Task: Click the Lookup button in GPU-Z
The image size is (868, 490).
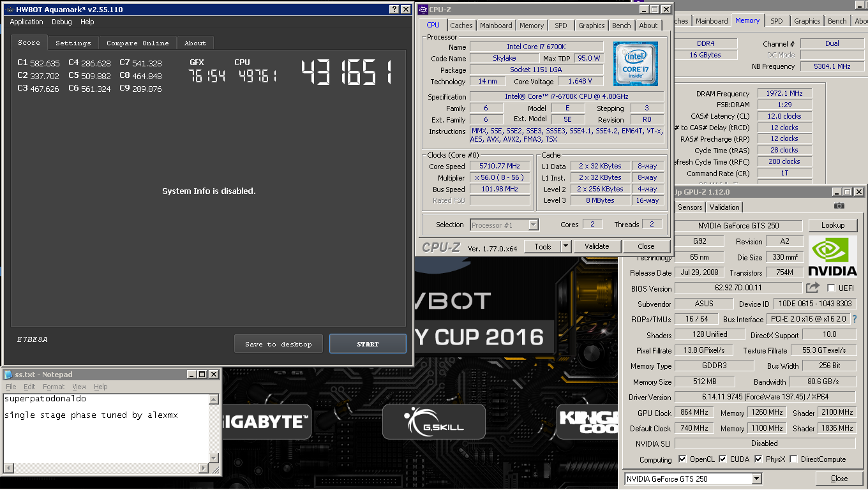Action: pos(833,225)
